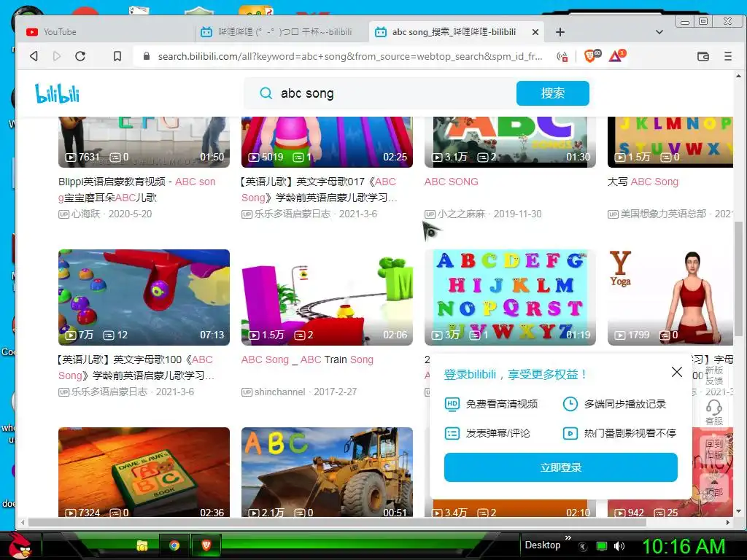Play the 01:50 Blippi video thumbnail

pyautogui.click(x=144, y=142)
